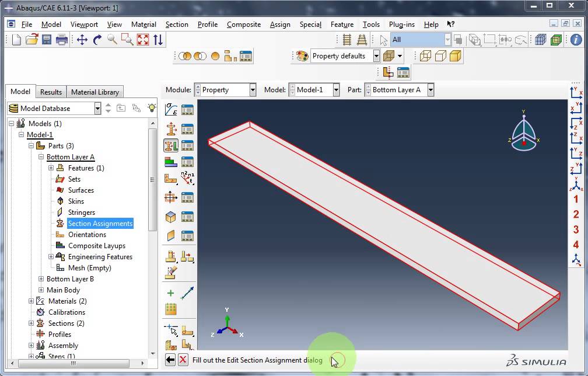Screen dimensions: 588x376
Task: Open the Model Database dropdown
Action: 97,109
